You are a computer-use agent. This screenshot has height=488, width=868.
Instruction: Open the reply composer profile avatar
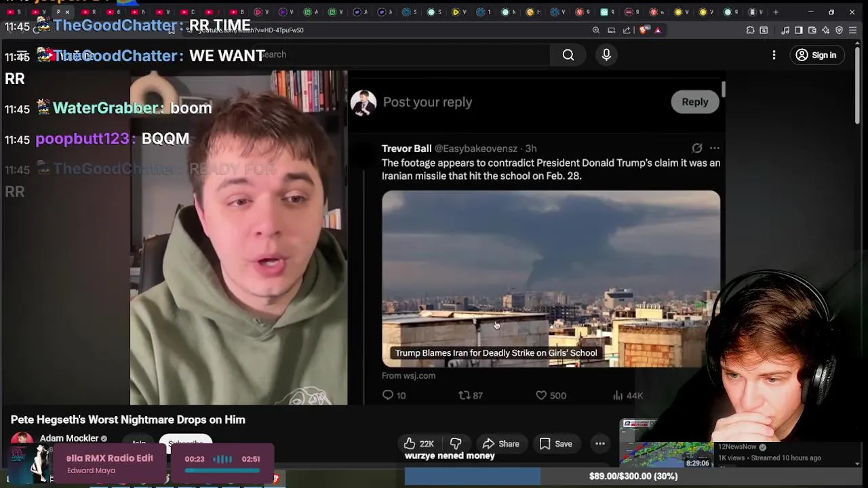tap(363, 103)
